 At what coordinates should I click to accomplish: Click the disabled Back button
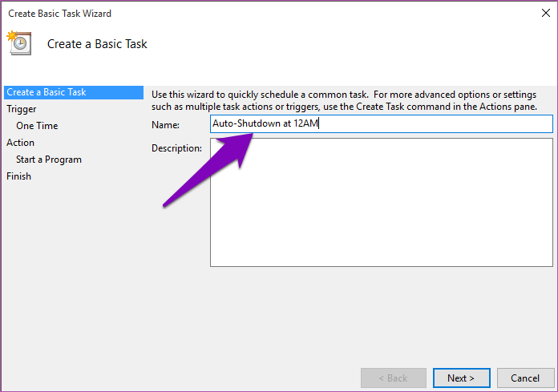pos(393,378)
